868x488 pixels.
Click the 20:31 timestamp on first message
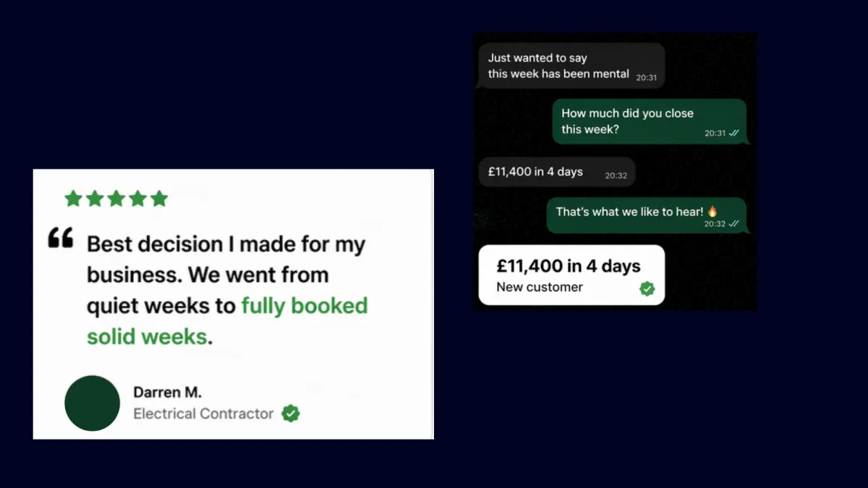tap(647, 77)
